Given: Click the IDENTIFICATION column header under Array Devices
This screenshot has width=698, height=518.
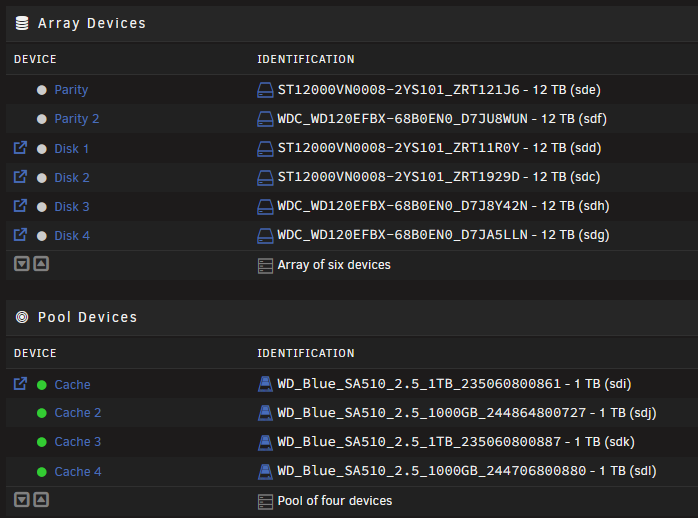Looking at the screenshot, I should coord(306,59).
